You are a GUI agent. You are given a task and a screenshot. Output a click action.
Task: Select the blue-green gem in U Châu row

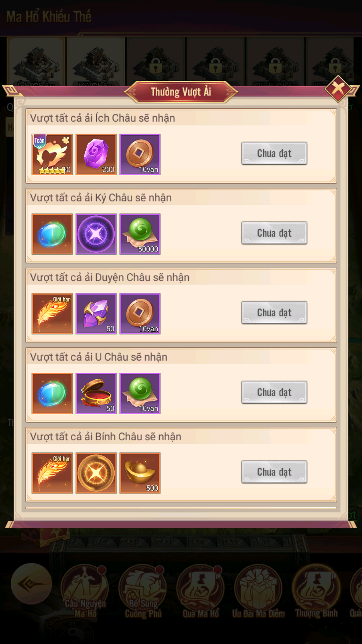[52, 393]
